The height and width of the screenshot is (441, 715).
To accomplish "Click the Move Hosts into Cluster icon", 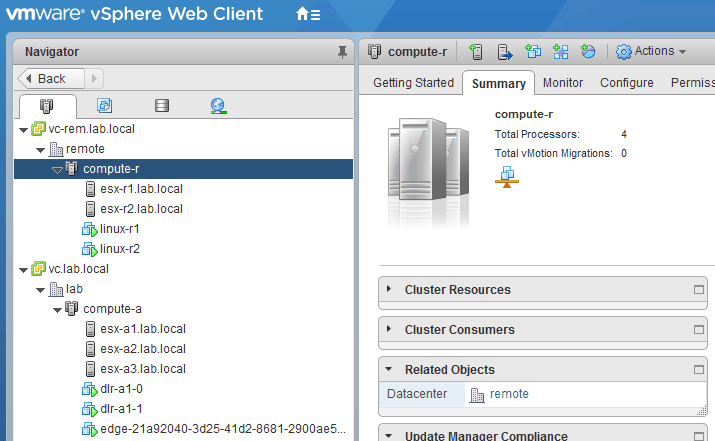I will coord(504,52).
